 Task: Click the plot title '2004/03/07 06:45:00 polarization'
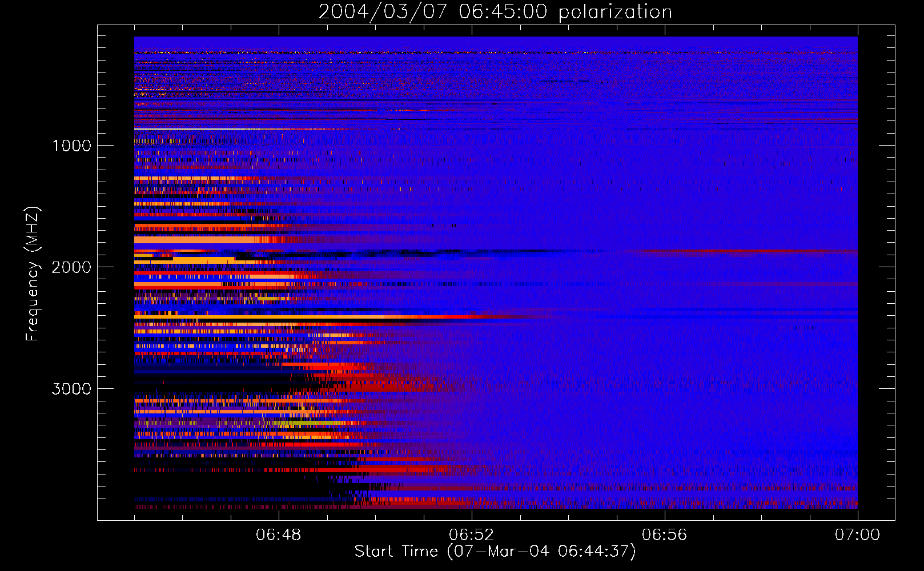(495, 11)
